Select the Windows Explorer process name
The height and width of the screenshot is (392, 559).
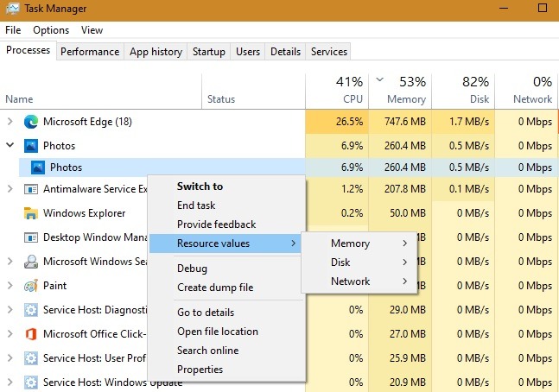click(84, 213)
